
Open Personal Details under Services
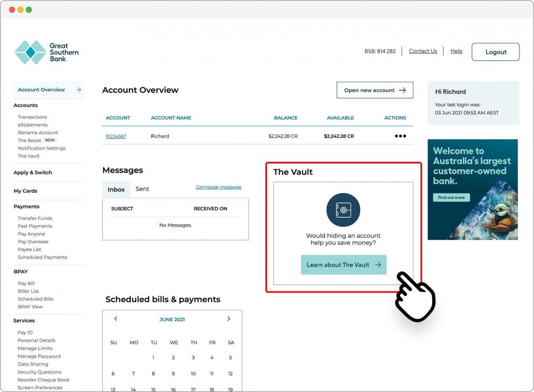(37, 340)
